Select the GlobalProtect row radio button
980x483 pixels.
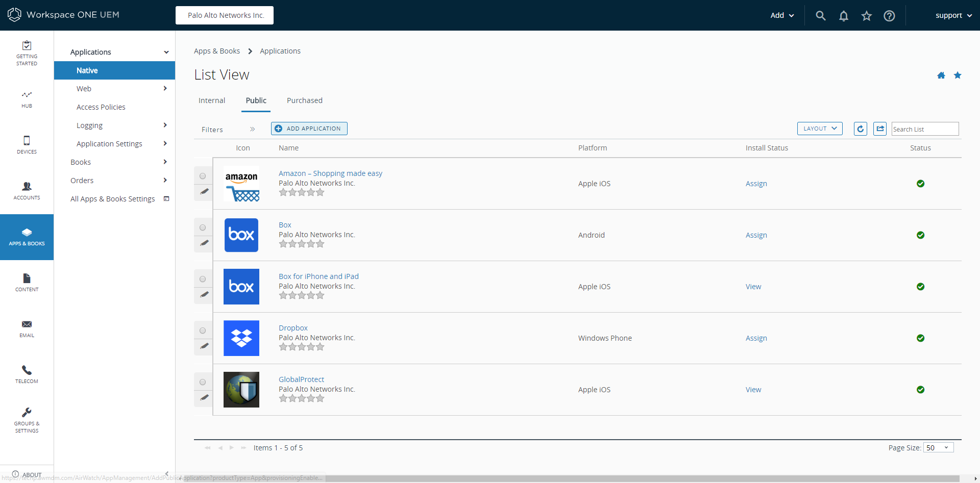tap(203, 382)
